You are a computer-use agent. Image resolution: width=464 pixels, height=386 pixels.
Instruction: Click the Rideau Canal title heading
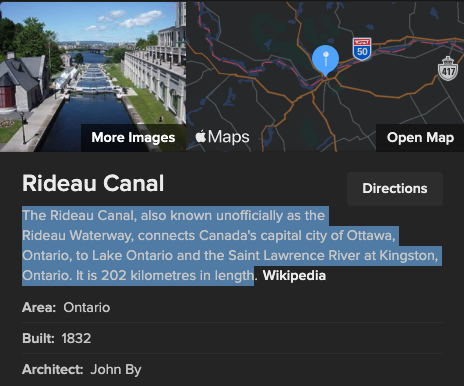click(93, 183)
